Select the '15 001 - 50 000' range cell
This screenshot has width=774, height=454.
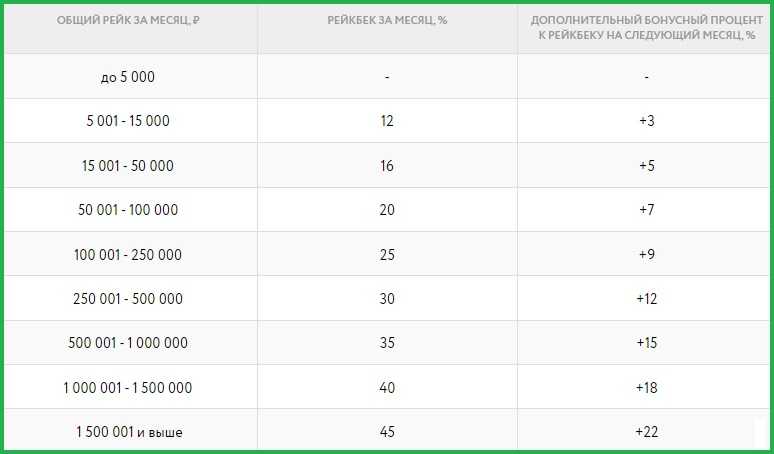point(128,165)
